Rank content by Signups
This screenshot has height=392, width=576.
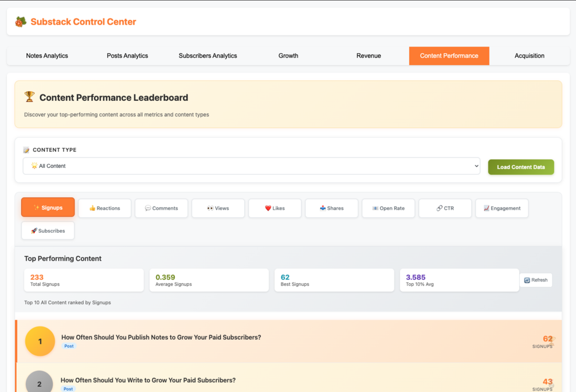point(48,207)
